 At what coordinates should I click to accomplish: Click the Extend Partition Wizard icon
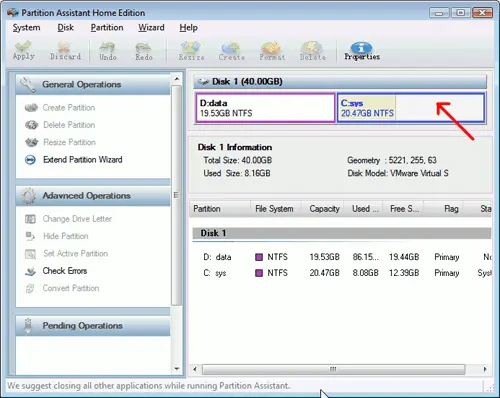(x=30, y=160)
